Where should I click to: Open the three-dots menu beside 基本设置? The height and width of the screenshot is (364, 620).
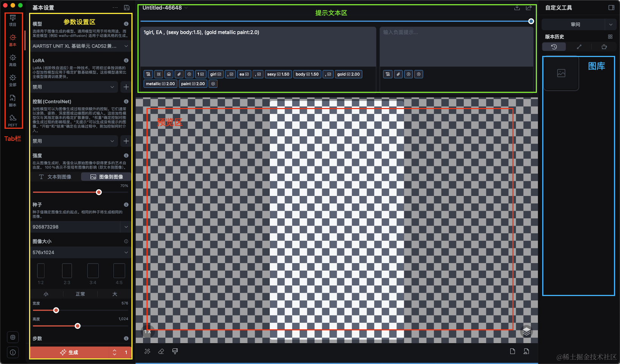(115, 8)
